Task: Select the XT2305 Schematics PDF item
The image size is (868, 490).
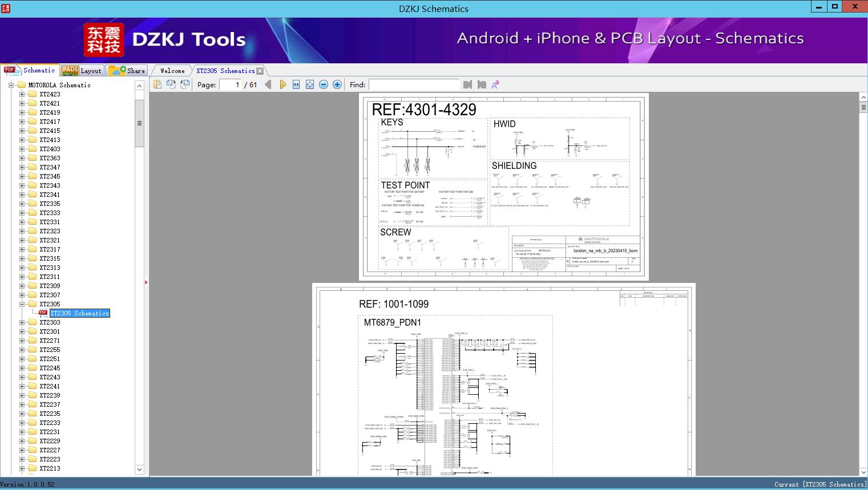Action: pyautogui.click(x=79, y=313)
